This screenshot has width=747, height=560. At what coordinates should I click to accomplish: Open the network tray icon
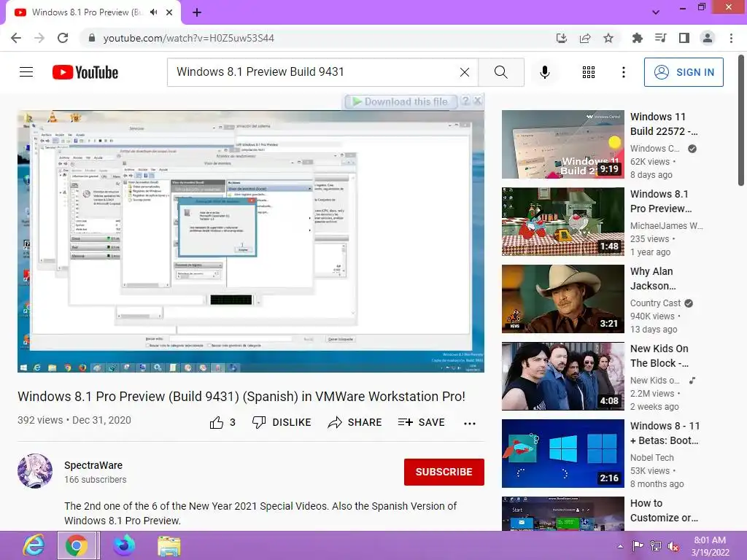coord(656,545)
